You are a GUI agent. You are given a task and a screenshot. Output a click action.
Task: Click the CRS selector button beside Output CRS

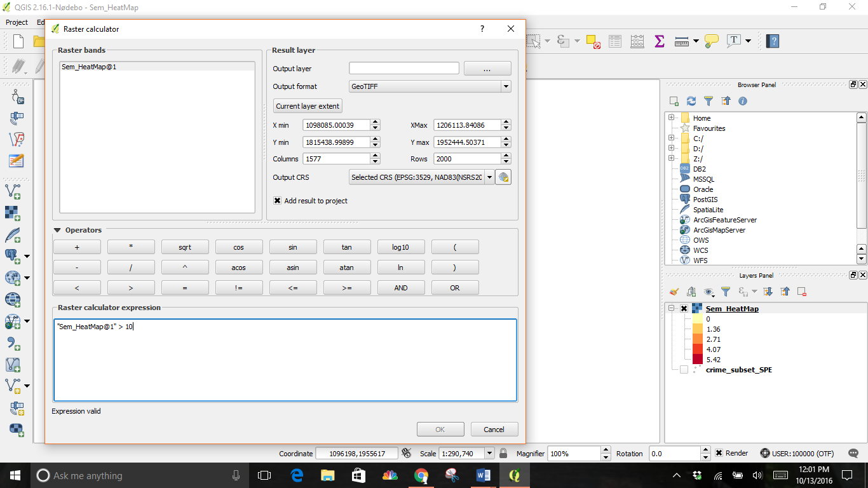tap(503, 177)
